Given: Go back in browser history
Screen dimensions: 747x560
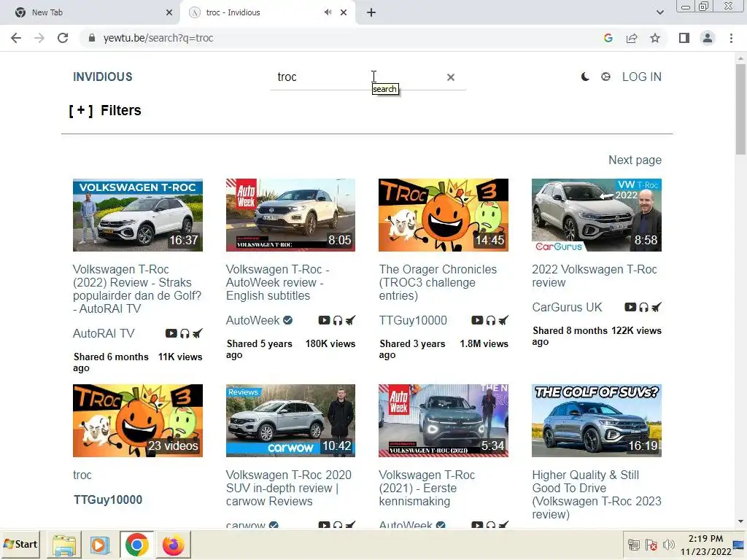Looking at the screenshot, I should pyautogui.click(x=16, y=38).
